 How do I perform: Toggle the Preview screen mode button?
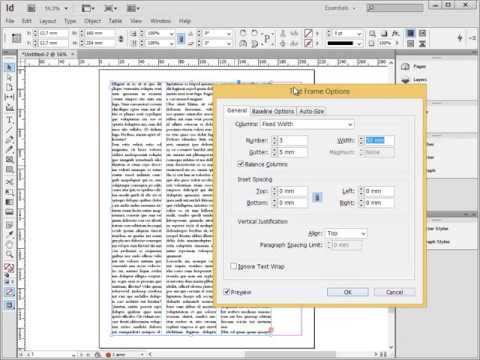click(9, 305)
